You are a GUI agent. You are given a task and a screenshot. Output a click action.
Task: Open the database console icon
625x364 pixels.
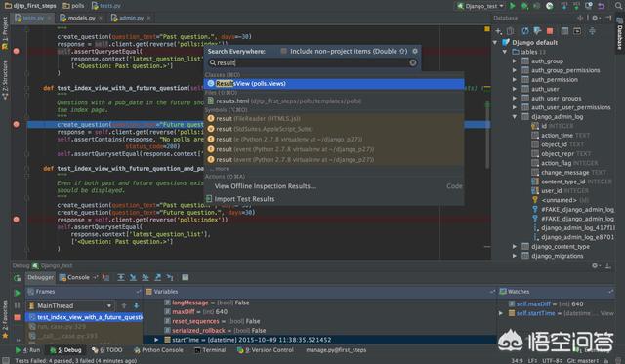577,31
